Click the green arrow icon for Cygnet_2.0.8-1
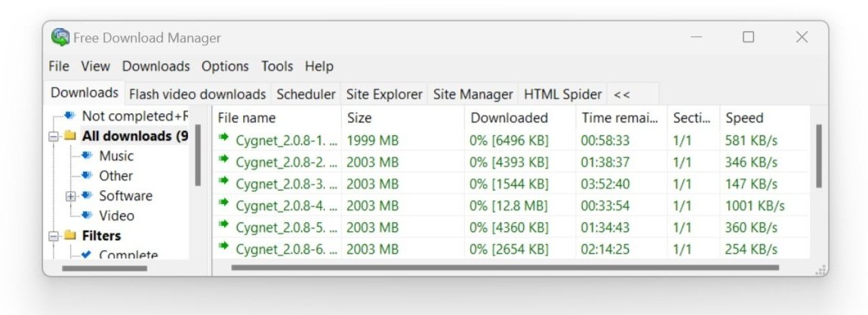The image size is (868, 315). click(223, 137)
